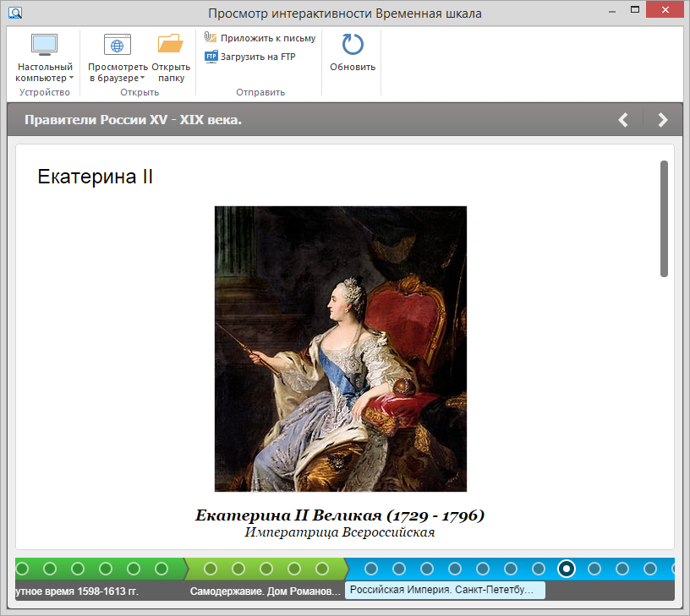Click Загрузить на FTP upload button
The width and height of the screenshot is (690, 616).
click(250, 57)
